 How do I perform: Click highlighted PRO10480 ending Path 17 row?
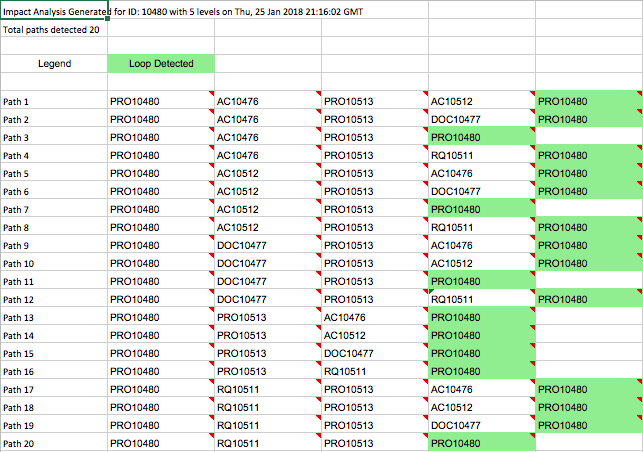(x=589, y=388)
